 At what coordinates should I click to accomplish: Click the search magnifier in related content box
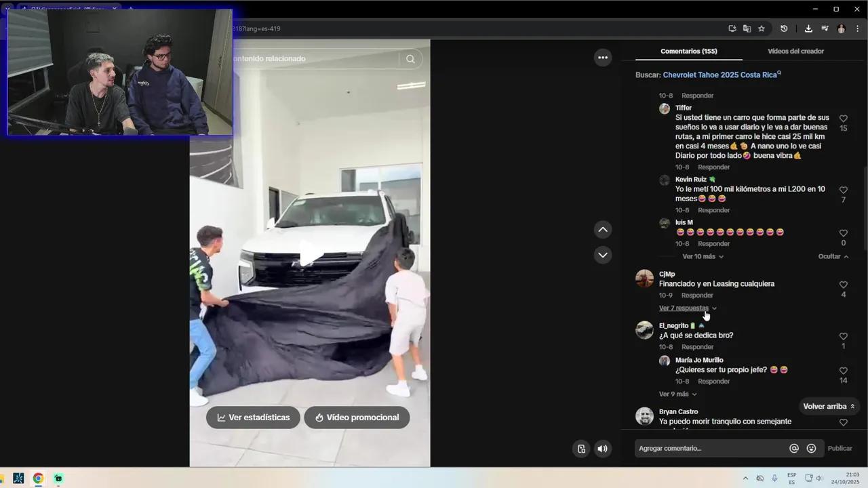coord(410,59)
